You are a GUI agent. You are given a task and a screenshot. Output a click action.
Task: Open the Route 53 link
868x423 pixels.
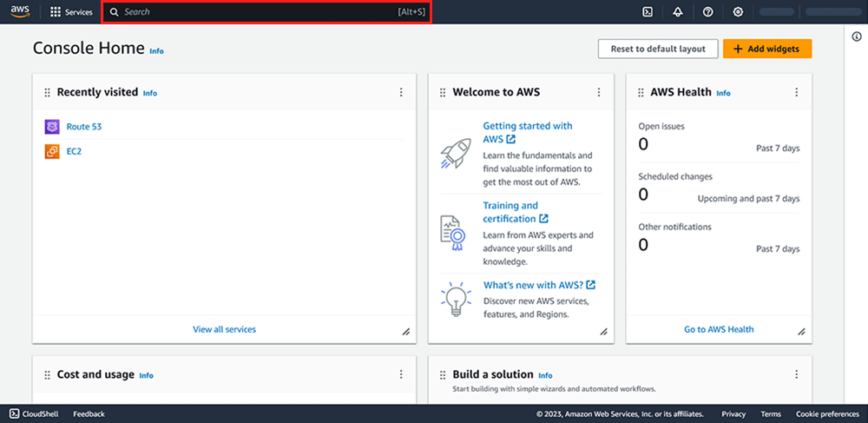[84, 127]
